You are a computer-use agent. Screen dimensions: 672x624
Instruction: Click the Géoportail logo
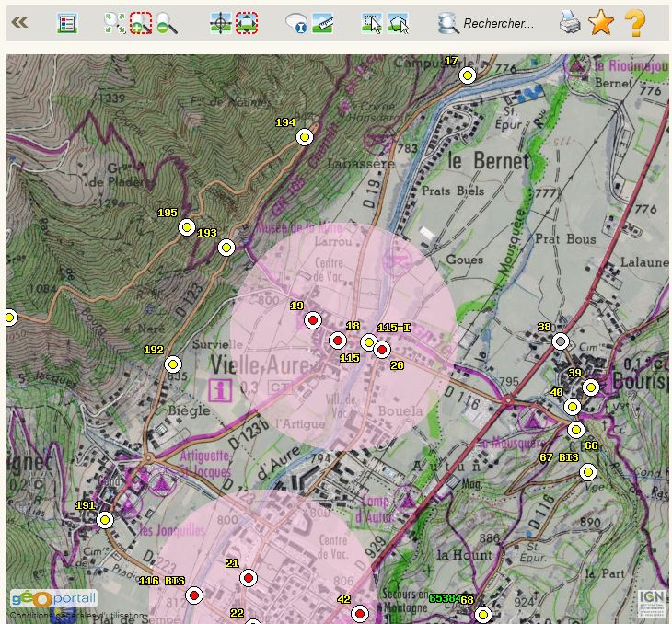[x=53, y=598]
